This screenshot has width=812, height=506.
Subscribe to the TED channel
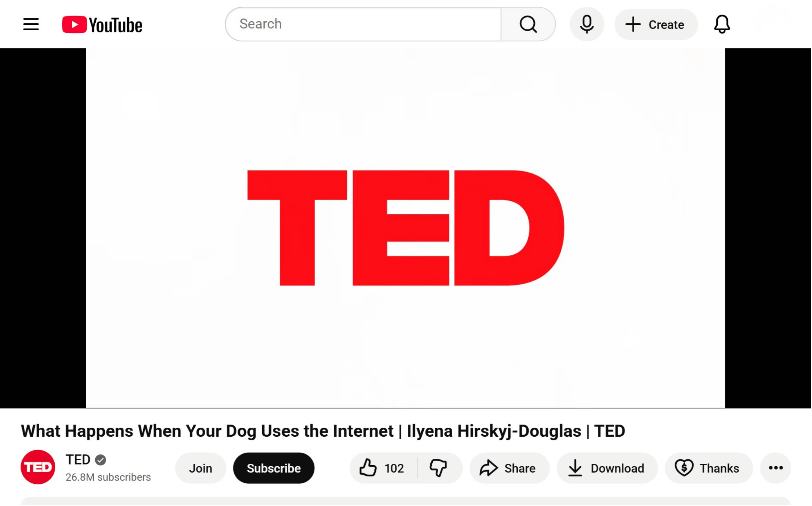(274, 468)
